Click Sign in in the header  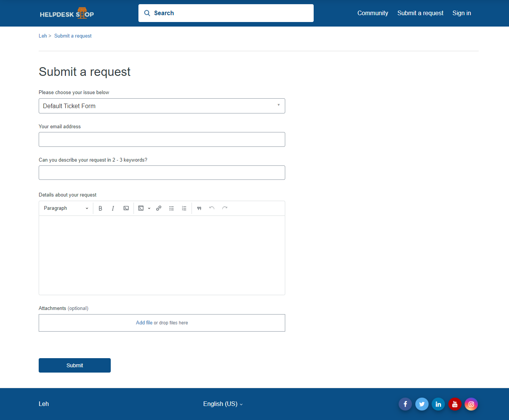tap(461, 13)
